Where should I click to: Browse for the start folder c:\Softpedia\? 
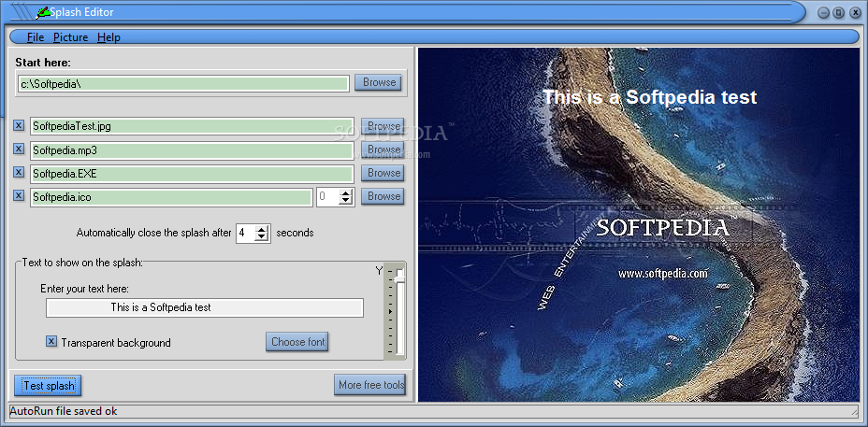(x=379, y=82)
